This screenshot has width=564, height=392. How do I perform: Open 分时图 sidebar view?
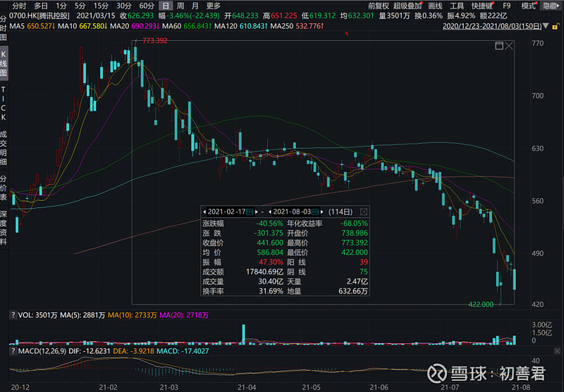(4, 28)
